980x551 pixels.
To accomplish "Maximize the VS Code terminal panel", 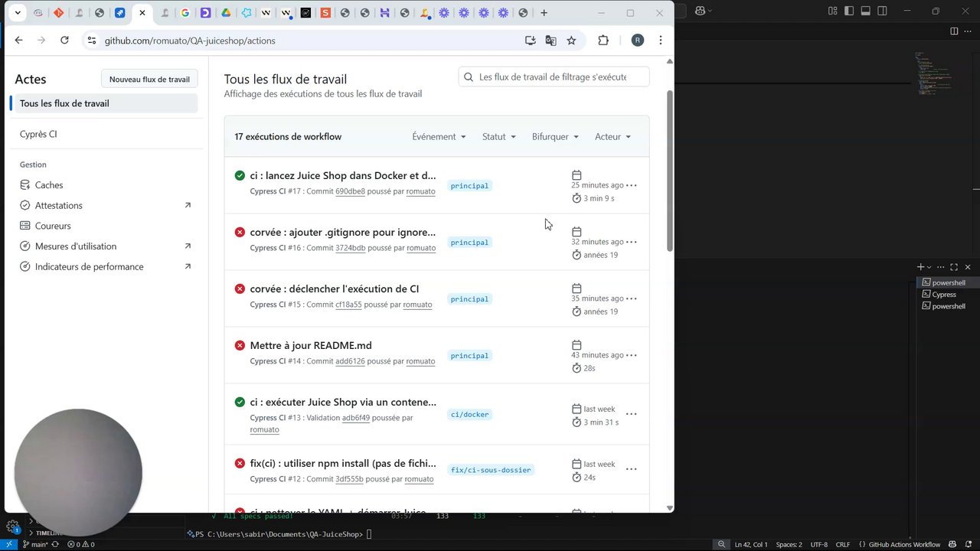I will point(954,267).
